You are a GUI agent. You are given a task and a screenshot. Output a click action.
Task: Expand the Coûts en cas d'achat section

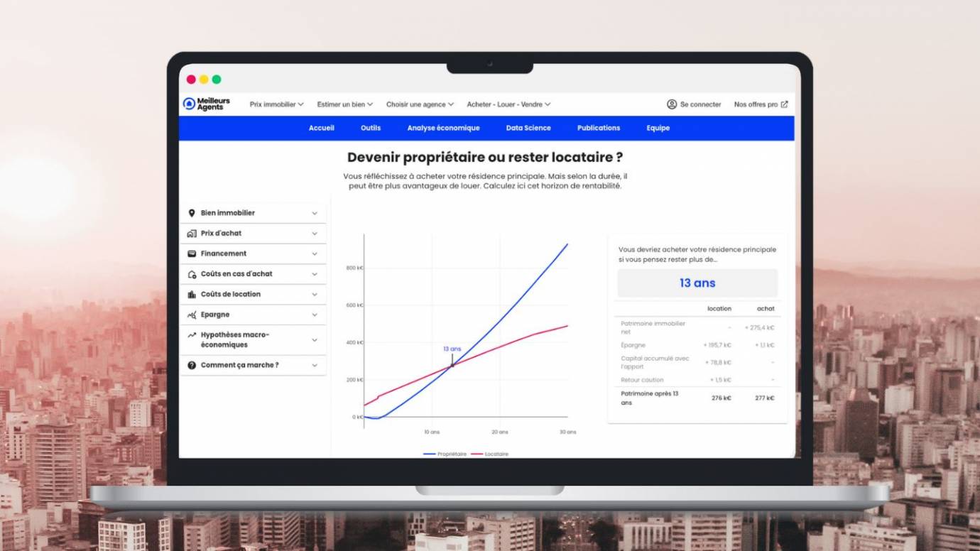315,274
